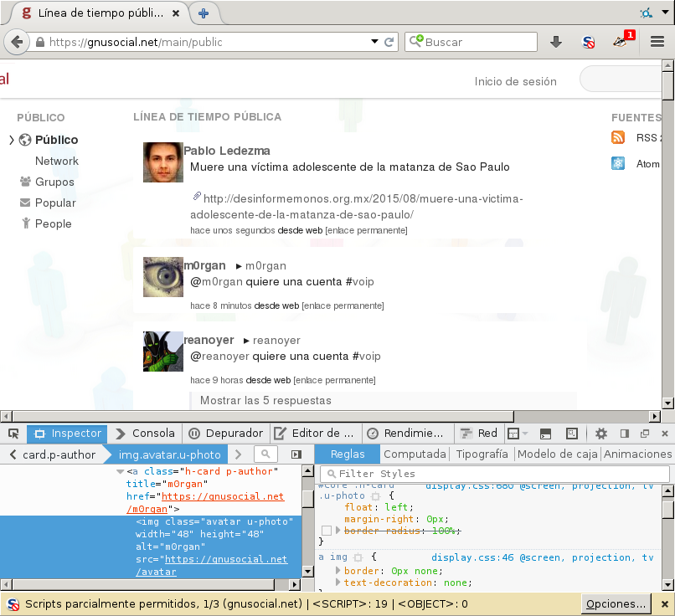Select the Animaciones sidebar tab
The width and height of the screenshot is (675, 616).
click(x=637, y=454)
